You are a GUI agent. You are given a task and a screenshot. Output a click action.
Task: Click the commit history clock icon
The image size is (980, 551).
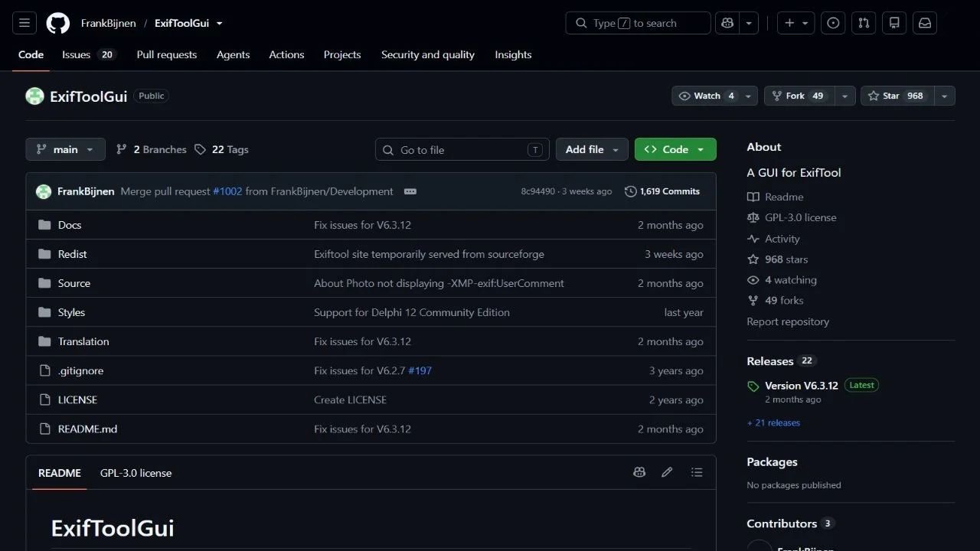tap(631, 191)
